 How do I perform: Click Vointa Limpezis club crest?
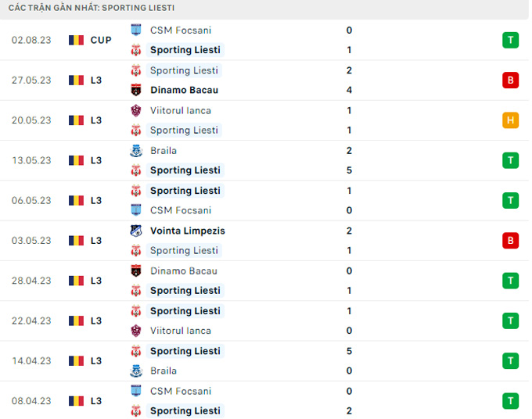pos(136,231)
